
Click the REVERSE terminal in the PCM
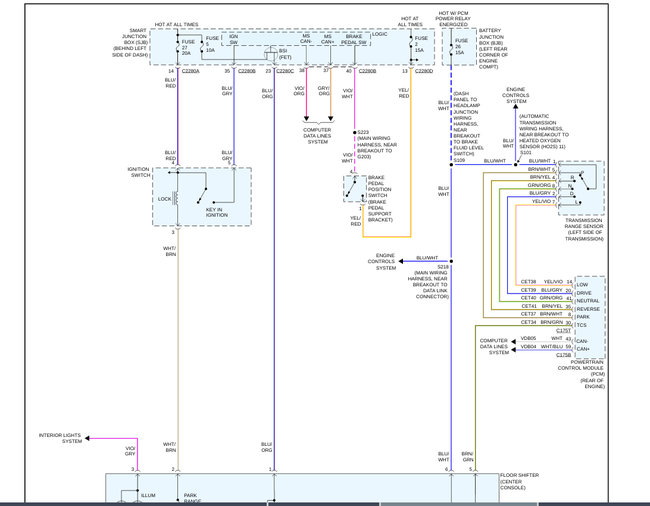point(588,309)
